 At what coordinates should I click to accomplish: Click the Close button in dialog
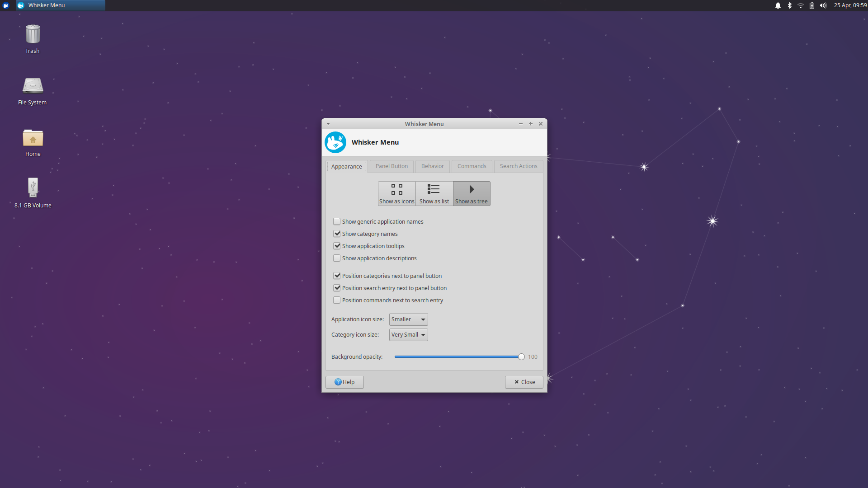tap(524, 382)
